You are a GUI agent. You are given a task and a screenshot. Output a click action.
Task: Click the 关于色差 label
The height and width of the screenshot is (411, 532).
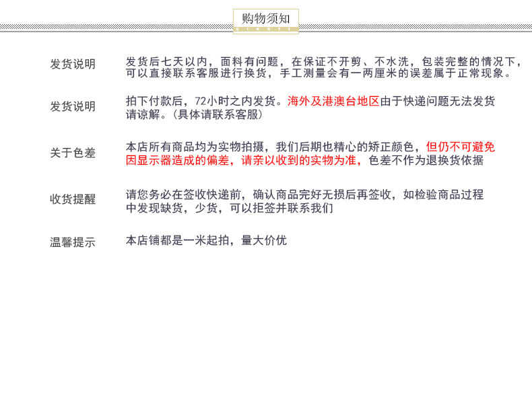click(x=73, y=153)
